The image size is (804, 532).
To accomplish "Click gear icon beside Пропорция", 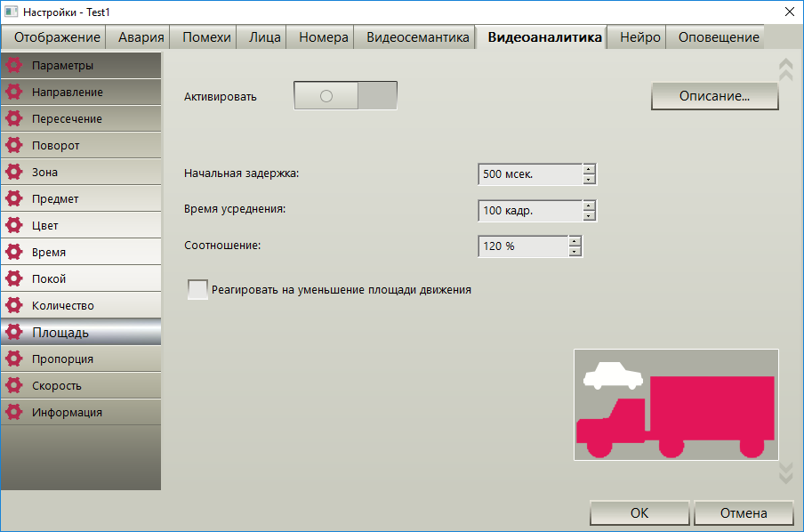I will (14, 359).
